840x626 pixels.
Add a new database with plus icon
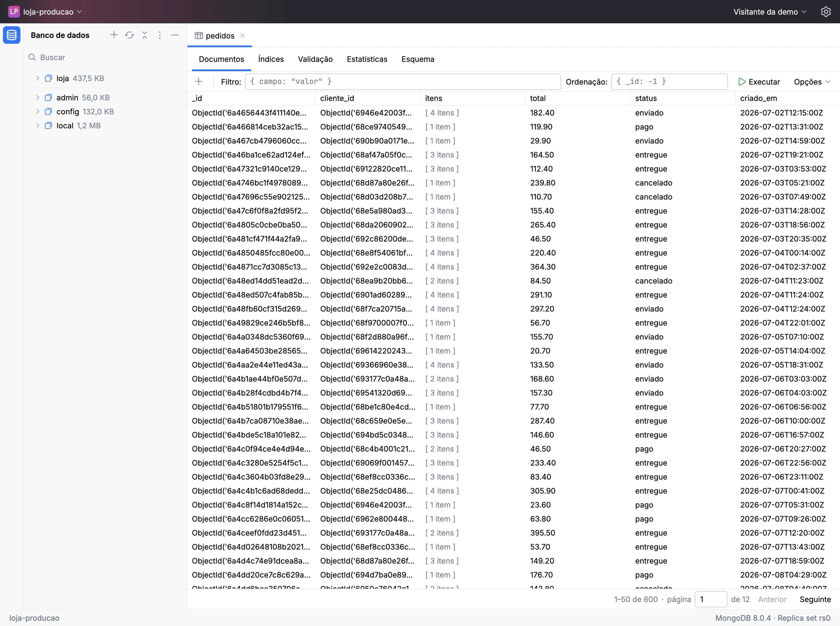coord(114,35)
